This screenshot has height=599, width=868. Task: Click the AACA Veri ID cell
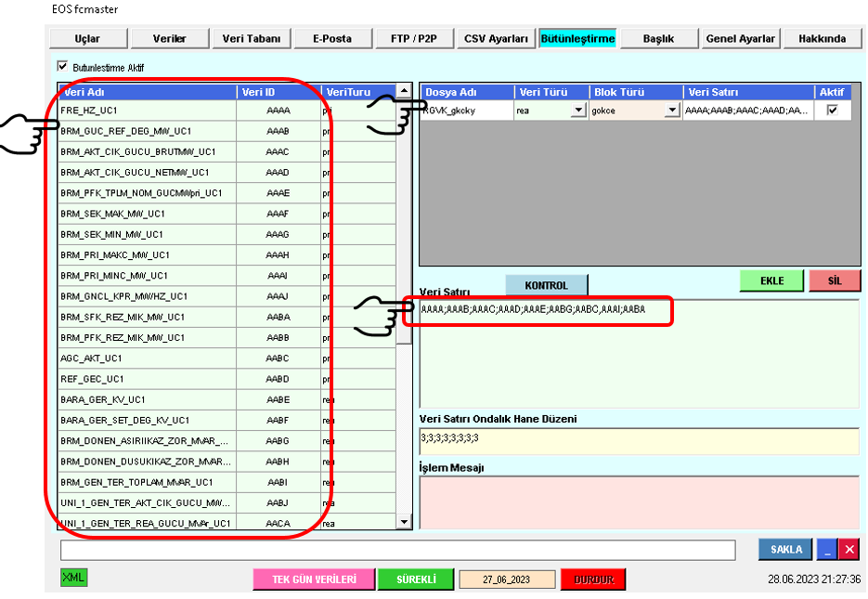click(x=278, y=523)
